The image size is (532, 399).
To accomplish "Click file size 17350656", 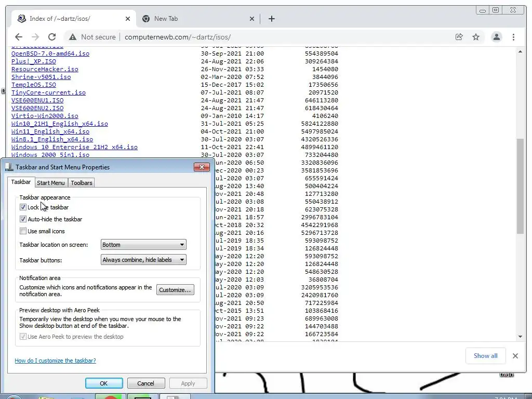I will tap(323, 85).
